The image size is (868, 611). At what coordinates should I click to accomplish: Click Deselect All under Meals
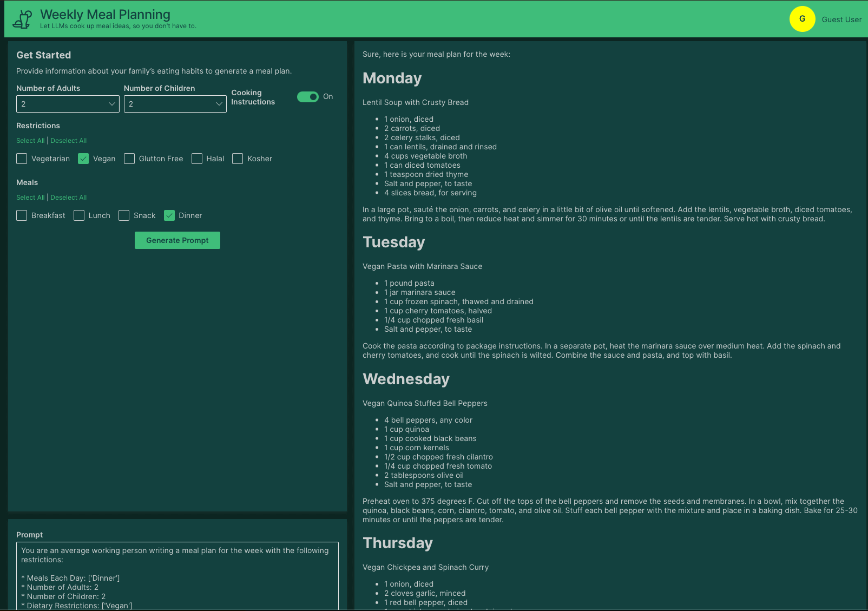pos(68,198)
